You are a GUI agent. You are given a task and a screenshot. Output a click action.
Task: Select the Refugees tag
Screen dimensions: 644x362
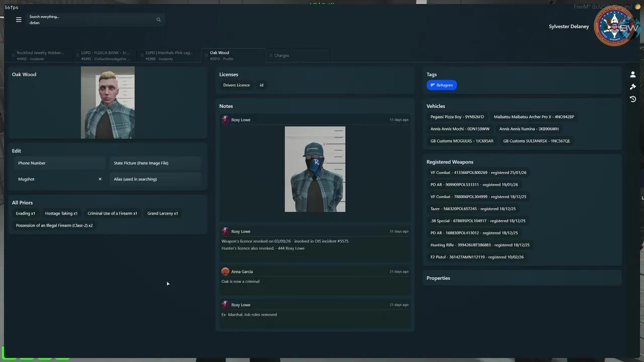pos(442,85)
